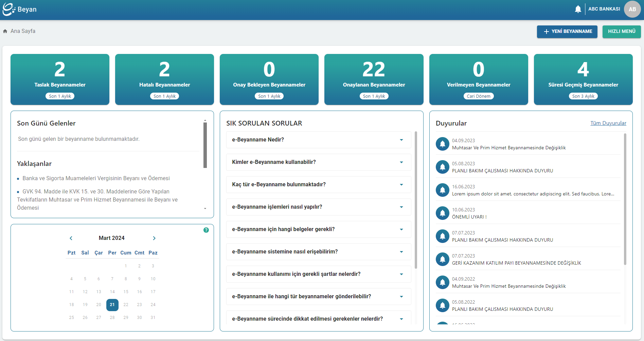Image resolution: width=644 pixels, height=341 pixels.
Task: Go to the previous month in the calendar
Action: click(71, 238)
